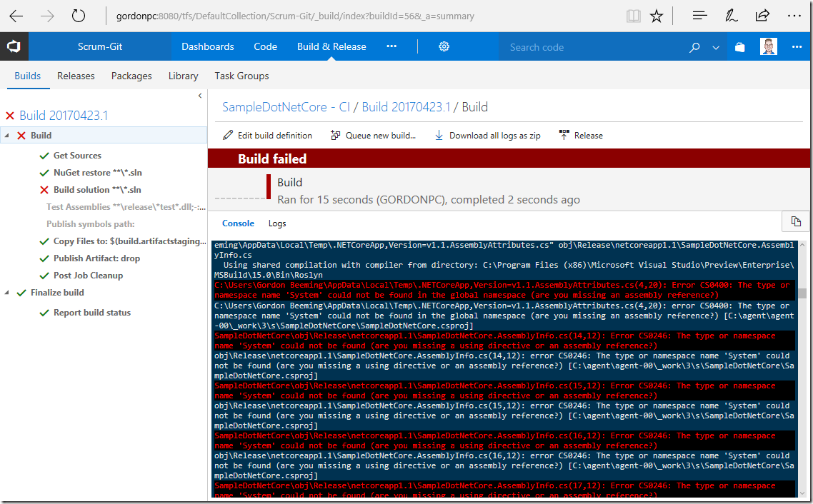Click the green check beside Finalize build
This screenshot has height=504, width=813.
[x=21, y=293]
